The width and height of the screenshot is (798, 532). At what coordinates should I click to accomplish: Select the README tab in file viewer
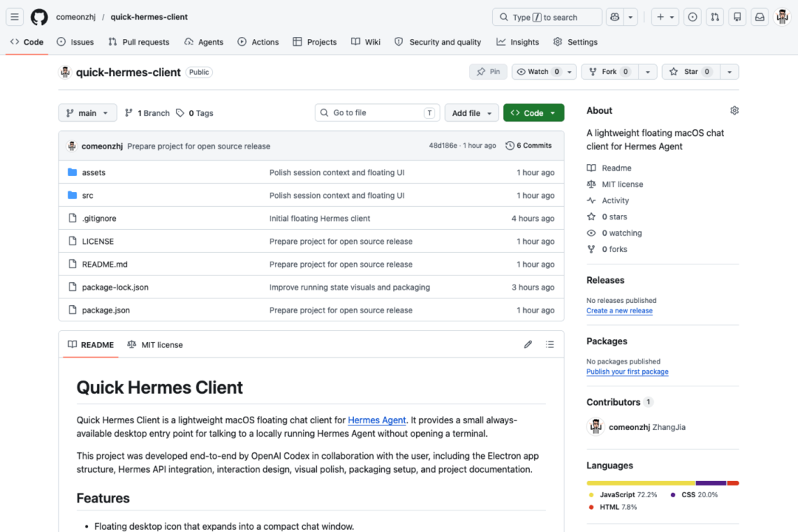91,344
